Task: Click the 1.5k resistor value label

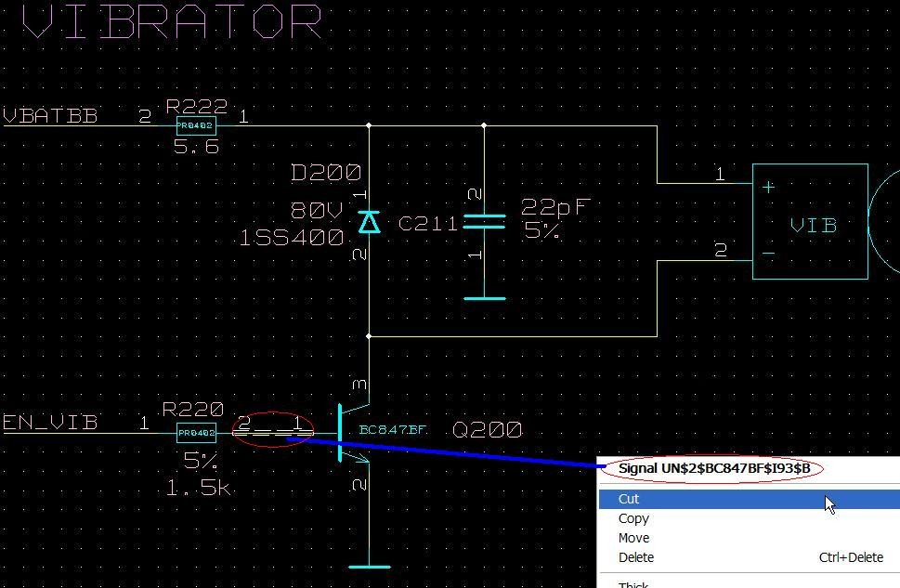Action: pyautogui.click(x=199, y=486)
